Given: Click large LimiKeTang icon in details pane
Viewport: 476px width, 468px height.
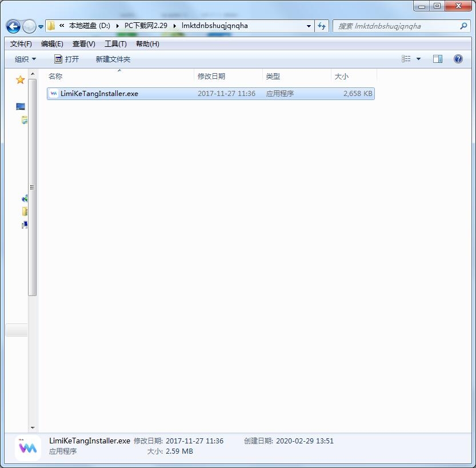Looking at the screenshot, I should pyautogui.click(x=27, y=448).
